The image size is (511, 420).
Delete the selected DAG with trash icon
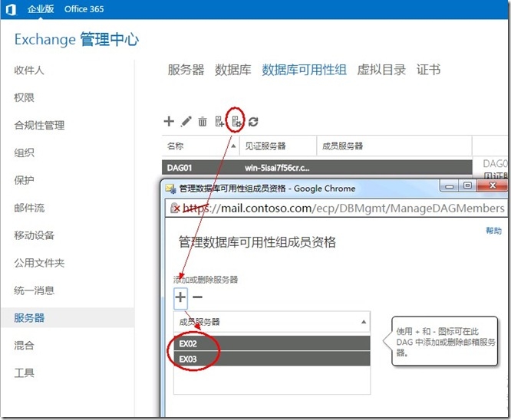tap(203, 121)
